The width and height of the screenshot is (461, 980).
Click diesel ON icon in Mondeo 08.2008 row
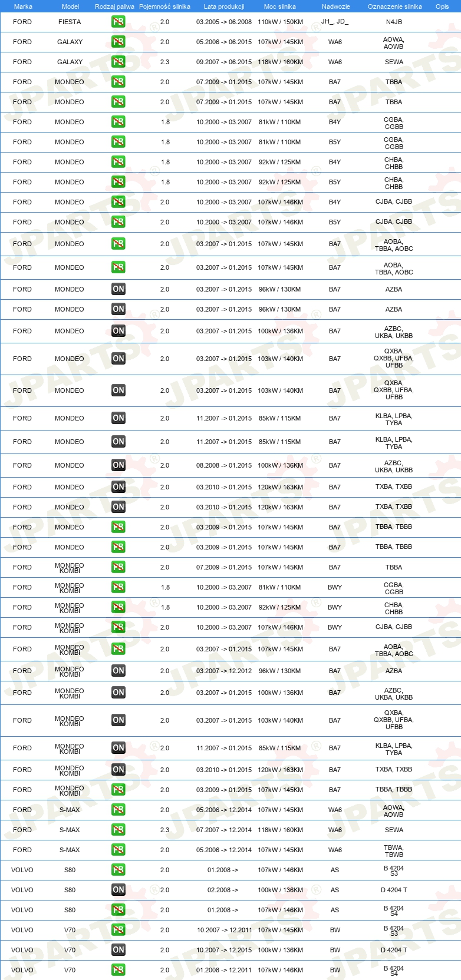(118, 465)
